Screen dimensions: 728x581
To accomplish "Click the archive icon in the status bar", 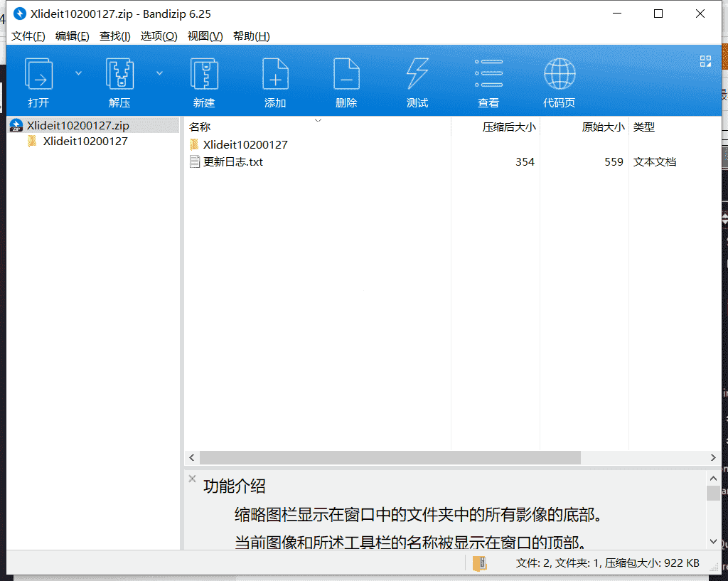I will click(480, 563).
